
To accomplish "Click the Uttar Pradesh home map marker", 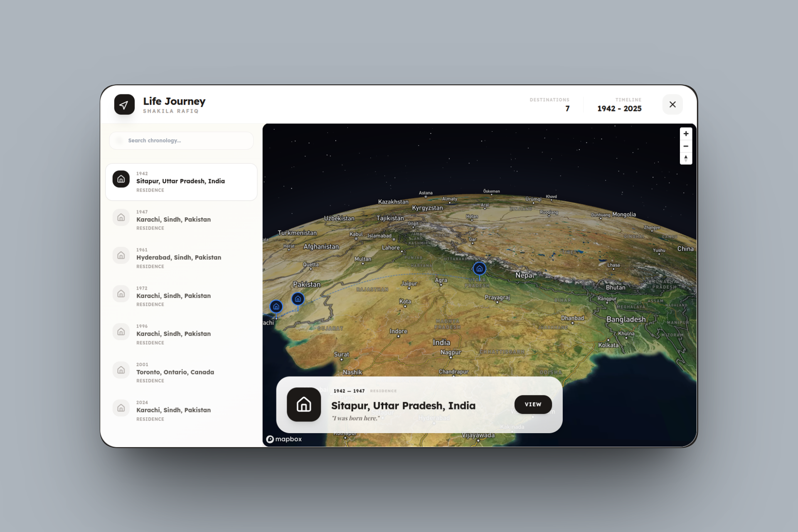I will point(479,268).
